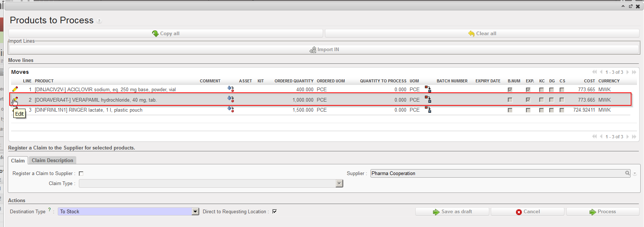644x227 pixels.
Task: Click the Process button
Action: [x=603, y=211]
